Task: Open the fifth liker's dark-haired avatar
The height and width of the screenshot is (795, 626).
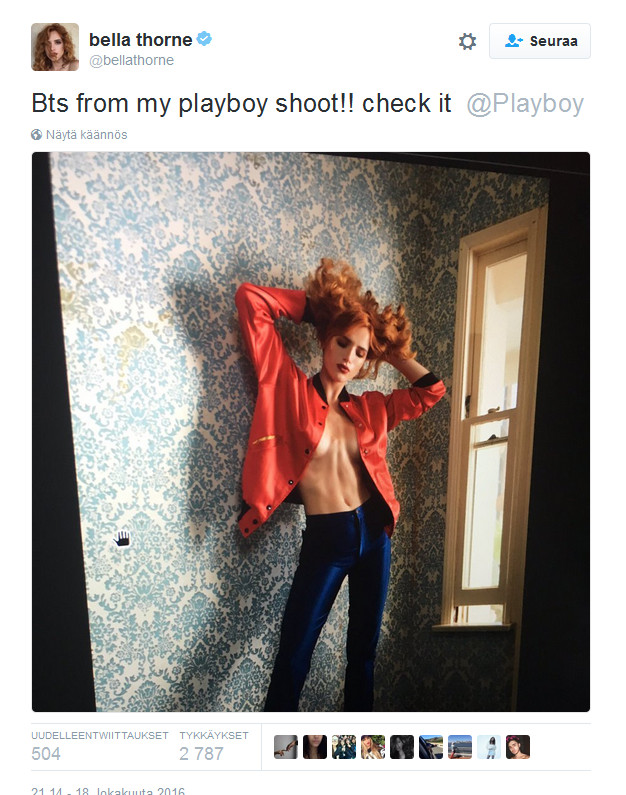Action: coord(402,747)
